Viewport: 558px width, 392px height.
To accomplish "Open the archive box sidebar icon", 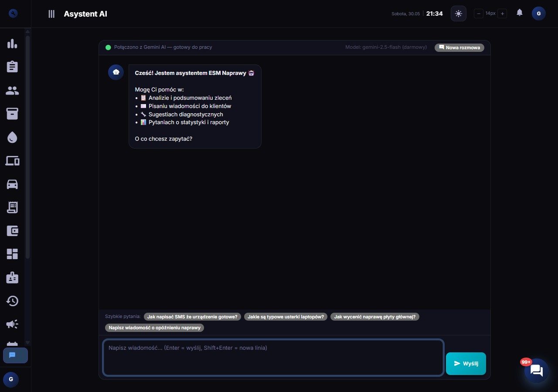I will click(12, 114).
